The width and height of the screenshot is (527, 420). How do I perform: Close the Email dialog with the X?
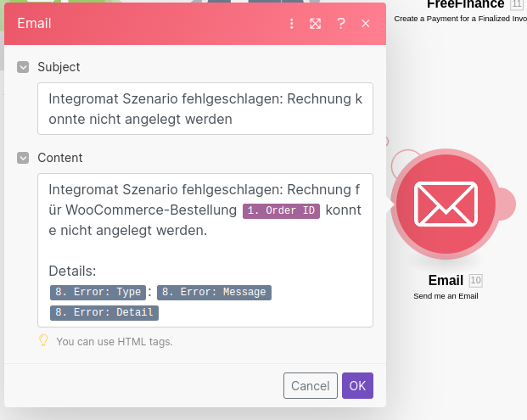pos(366,24)
